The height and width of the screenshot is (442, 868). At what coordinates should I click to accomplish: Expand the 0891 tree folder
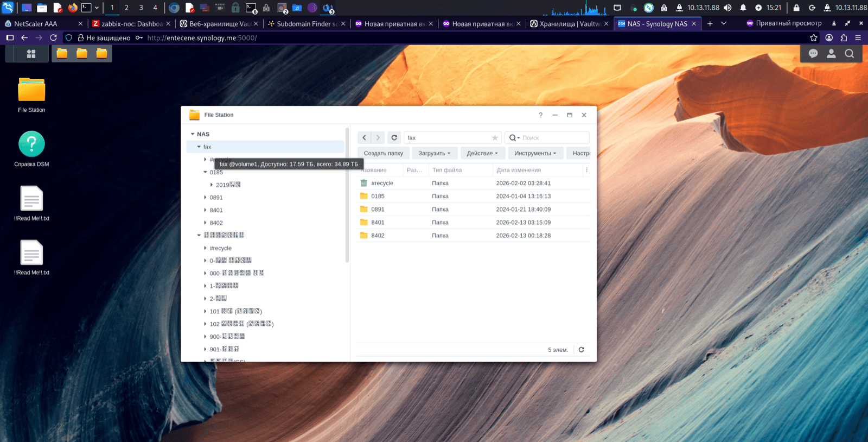[x=205, y=198]
